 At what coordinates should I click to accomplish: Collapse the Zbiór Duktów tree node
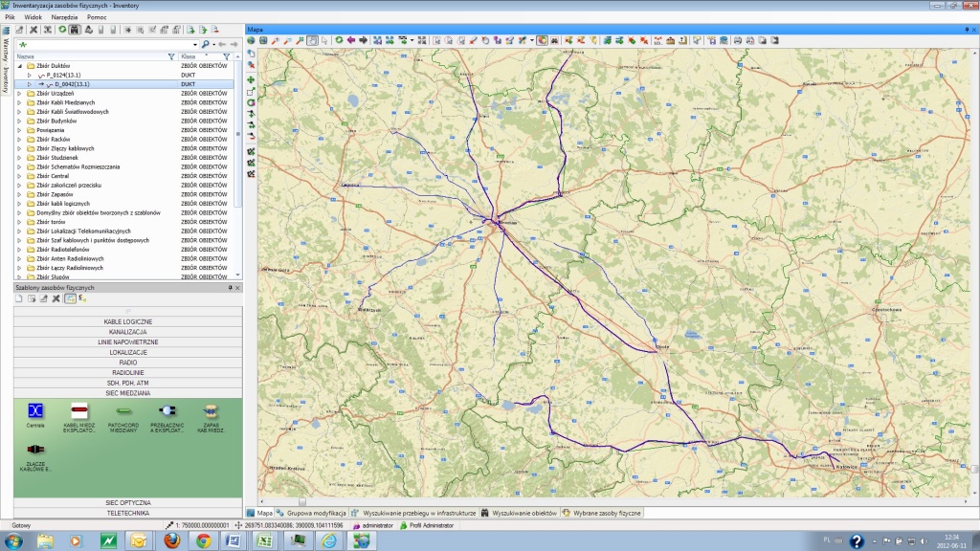(x=19, y=66)
